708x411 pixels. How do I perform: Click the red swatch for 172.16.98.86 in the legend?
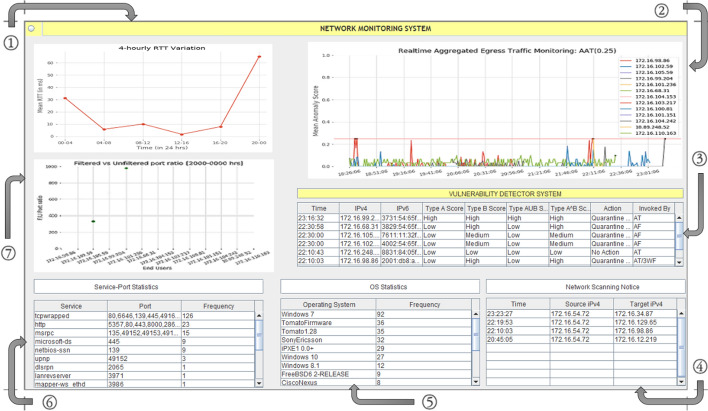tap(625, 60)
